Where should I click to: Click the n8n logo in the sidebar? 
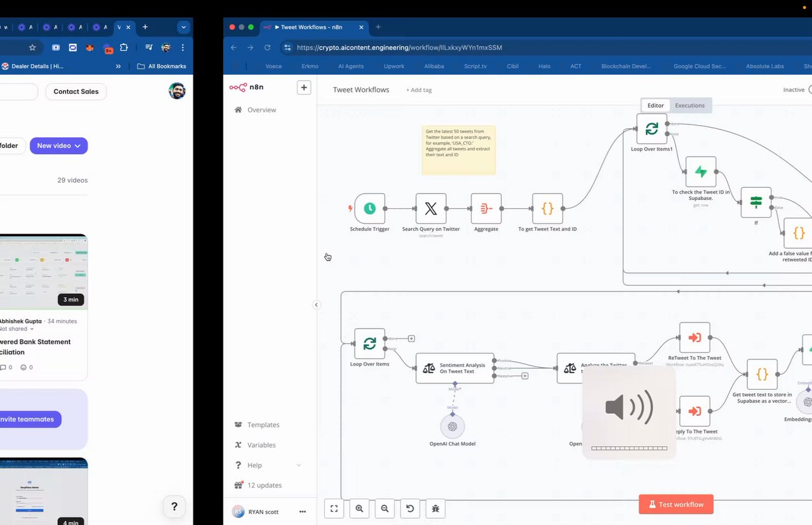click(247, 88)
